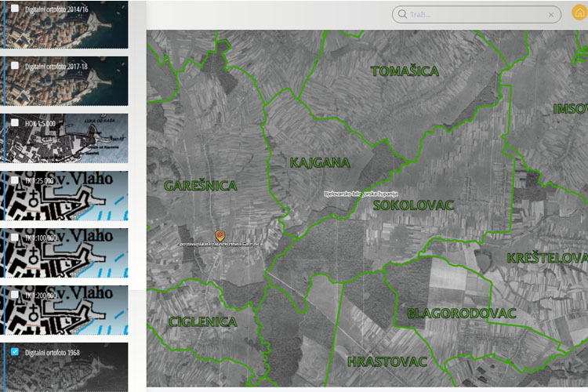Screen dimensions: 588x392
Task: Turn on the HOK 1:5 000 layer
Action: click(x=15, y=122)
